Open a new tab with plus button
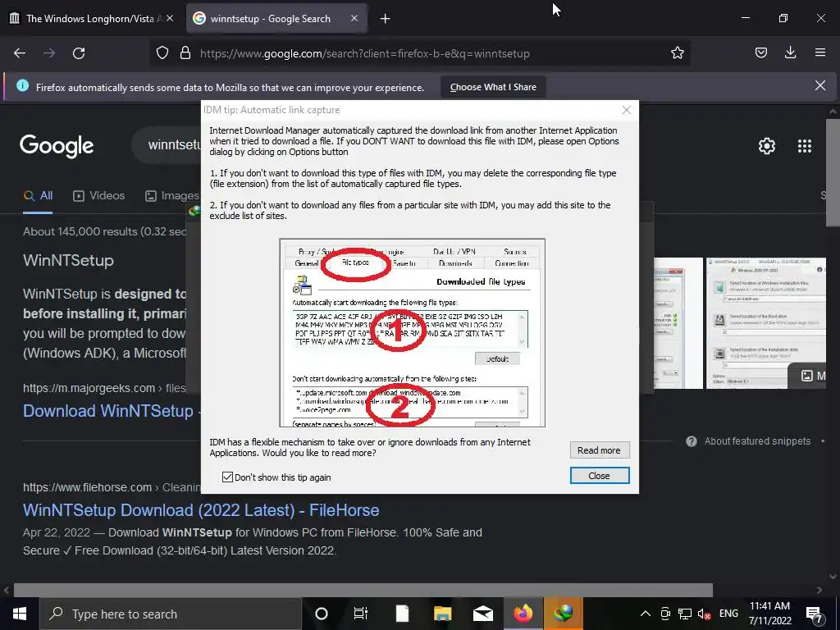 (386, 19)
